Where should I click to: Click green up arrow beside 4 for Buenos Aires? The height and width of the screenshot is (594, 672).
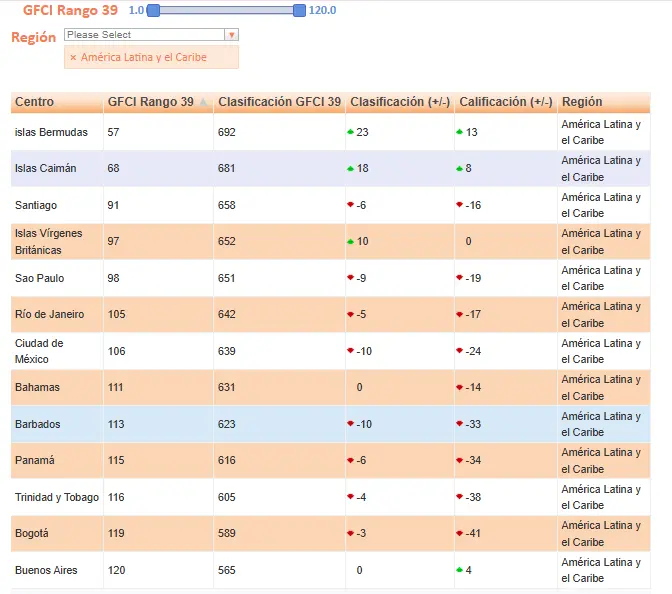tap(459, 570)
